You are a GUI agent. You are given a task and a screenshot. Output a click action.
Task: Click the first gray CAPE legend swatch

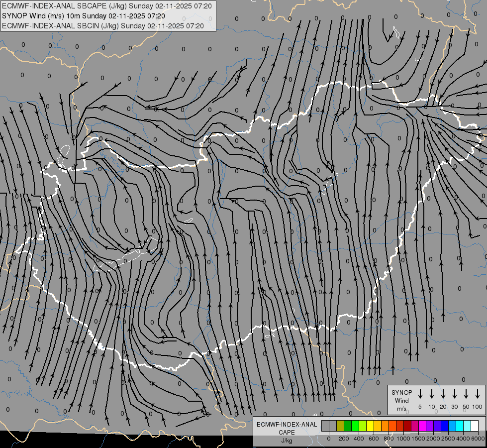(325, 426)
